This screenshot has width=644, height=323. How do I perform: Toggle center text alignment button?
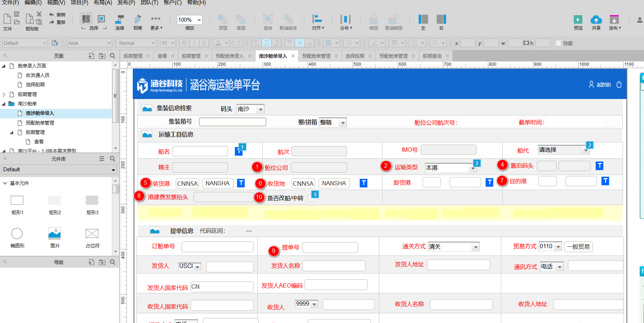[x=266, y=43]
